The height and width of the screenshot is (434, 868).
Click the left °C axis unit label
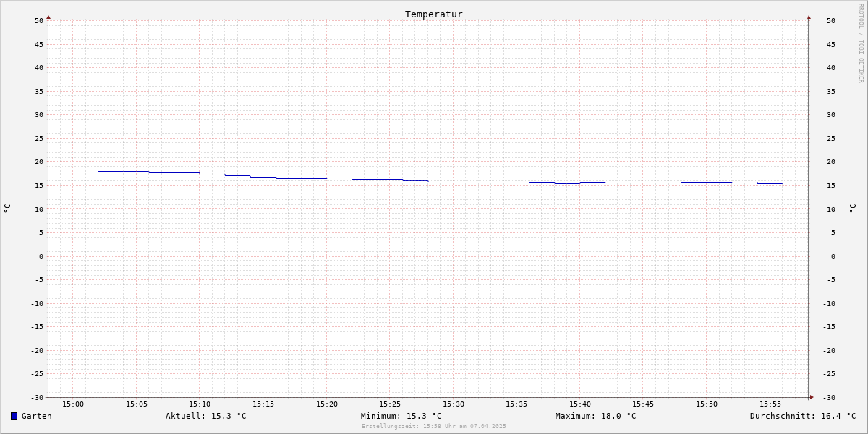[x=7, y=208]
